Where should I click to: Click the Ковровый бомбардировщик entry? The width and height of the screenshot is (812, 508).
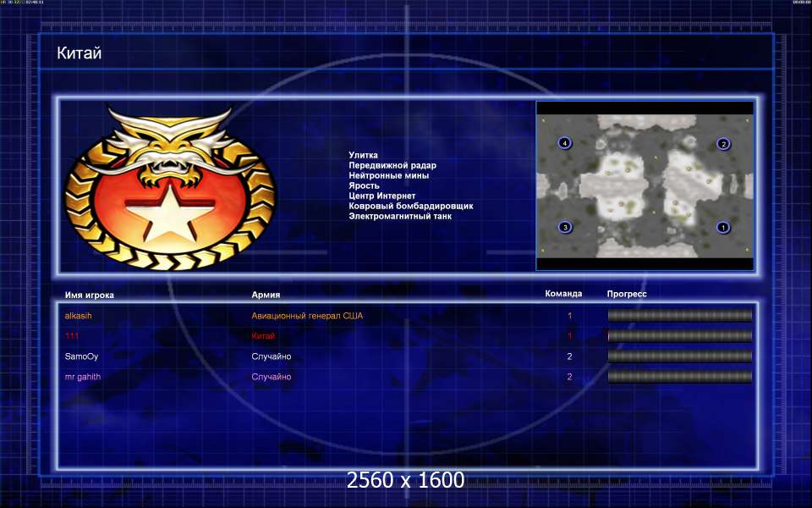point(411,206)
